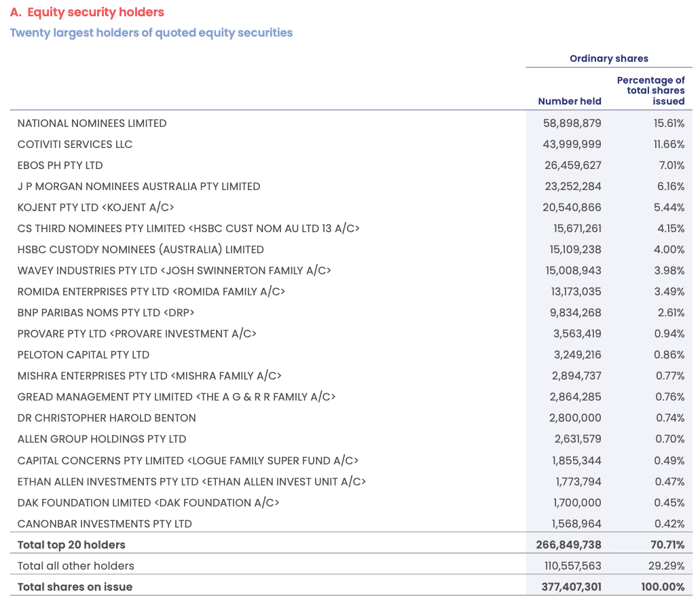Select CANONBAR INVESTMENTS PTY LTD row
Image resolution: width=700 pixels, height=609 pixels.
105,523
